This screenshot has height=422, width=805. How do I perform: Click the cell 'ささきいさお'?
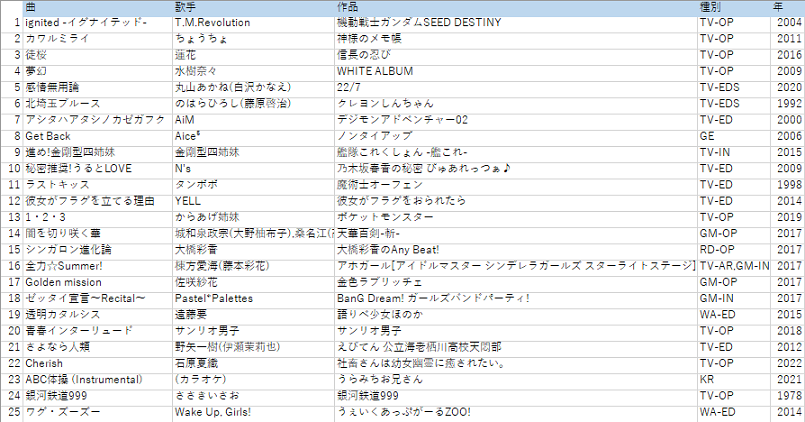click(254, 396)
